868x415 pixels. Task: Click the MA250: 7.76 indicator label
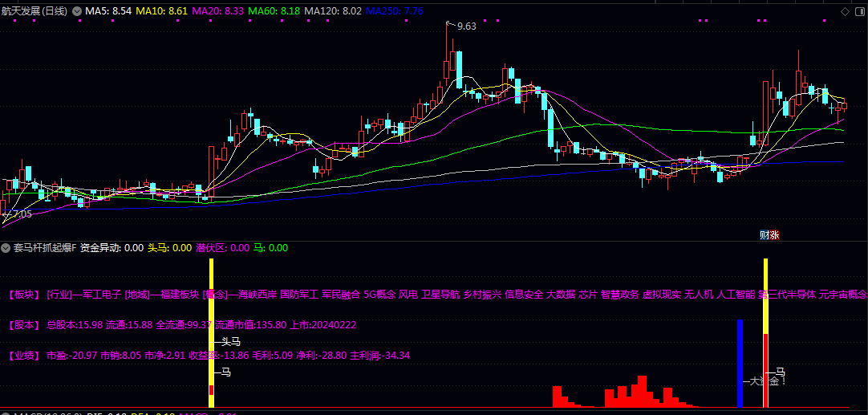coord(395,11)
